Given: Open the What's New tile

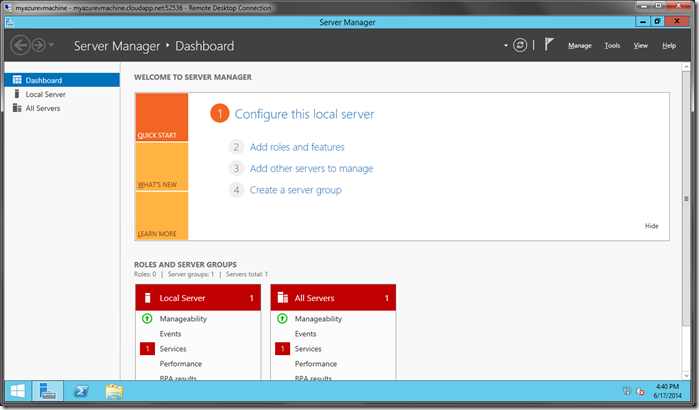Looking at the screenshot, I should [162, 167].
